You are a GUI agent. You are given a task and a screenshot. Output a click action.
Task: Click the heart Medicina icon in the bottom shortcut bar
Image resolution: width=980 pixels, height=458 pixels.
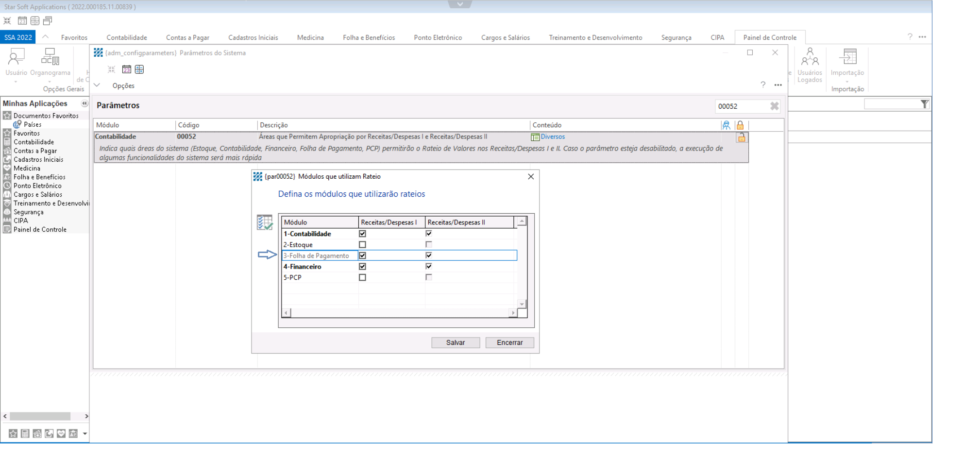tap(61, 434)
